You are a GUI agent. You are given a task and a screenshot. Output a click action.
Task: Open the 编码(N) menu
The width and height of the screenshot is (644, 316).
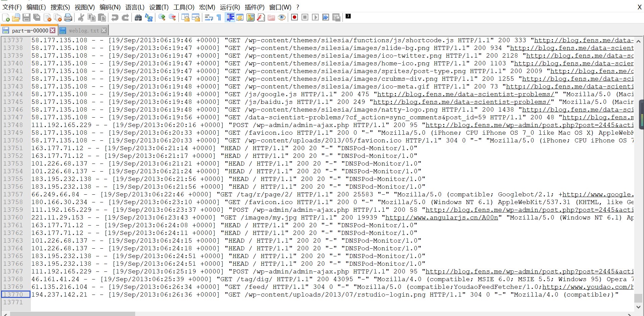click(x=110, y=7)
